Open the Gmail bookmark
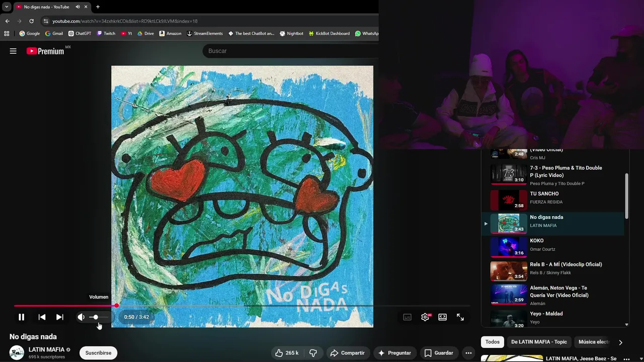Screen dimensions: 644x362 point(54,34)
